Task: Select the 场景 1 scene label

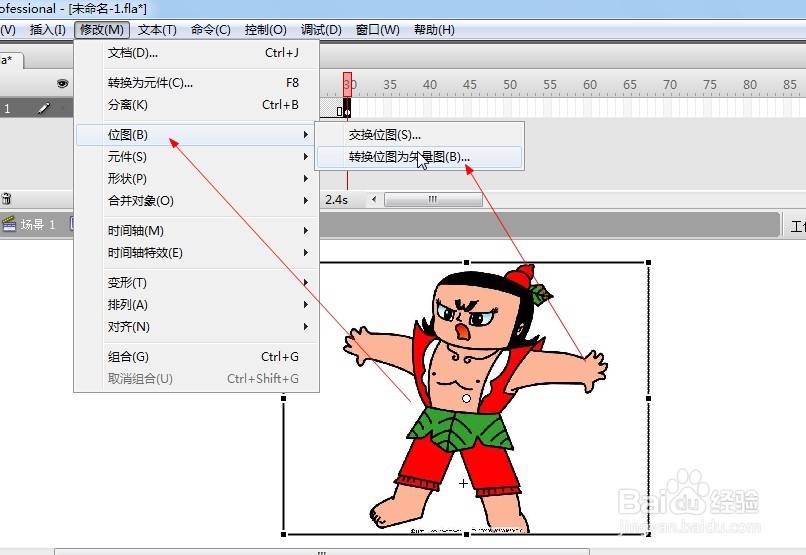Action: [x=38, y=225]
